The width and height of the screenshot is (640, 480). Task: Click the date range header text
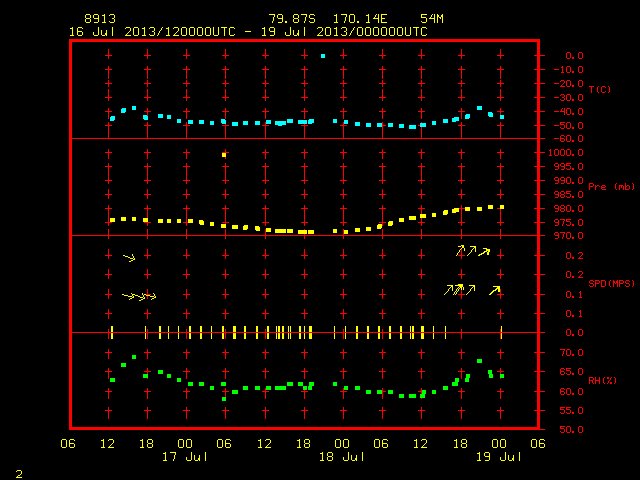tap(248, 32)
